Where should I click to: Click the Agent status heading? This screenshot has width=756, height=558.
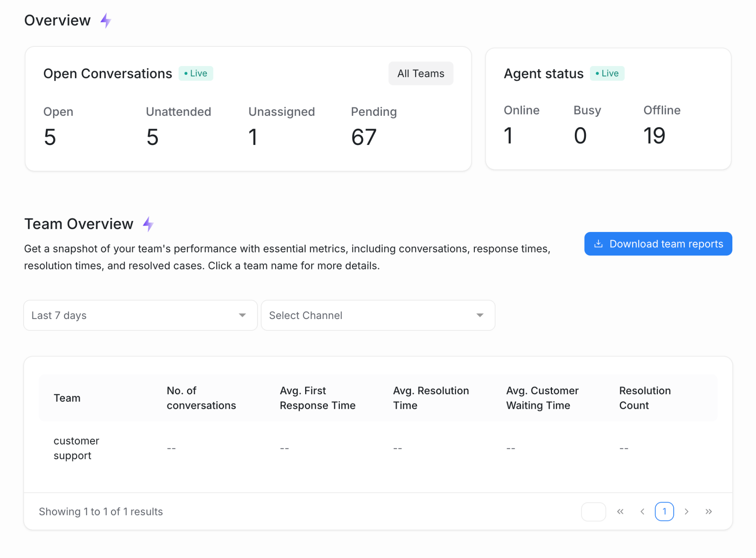(x=543, y=74)
